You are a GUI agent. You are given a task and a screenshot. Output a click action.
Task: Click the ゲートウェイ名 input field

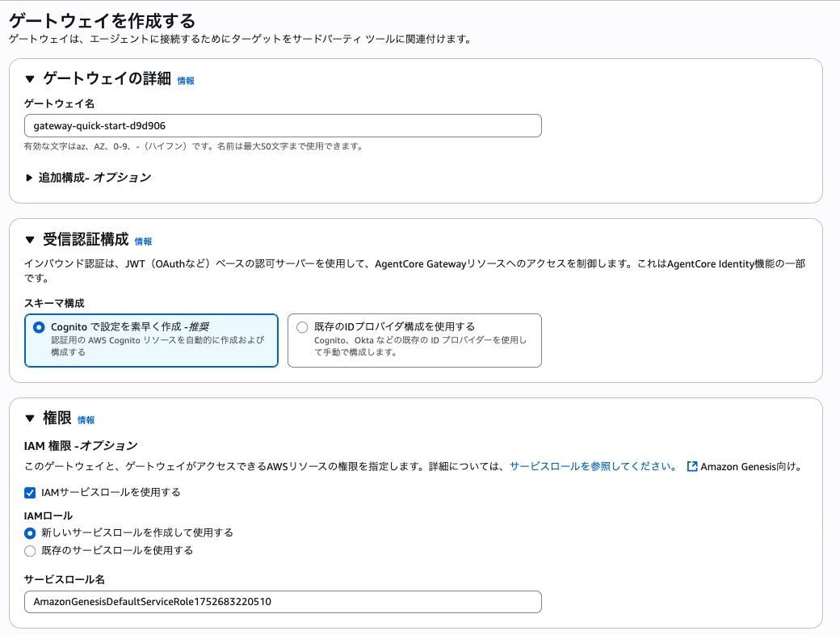pyautogui.click(x=283, y=125)
